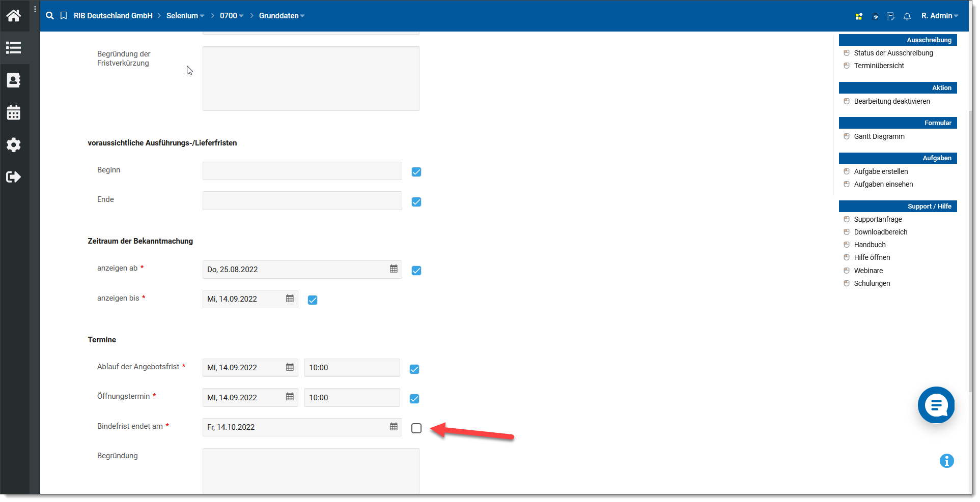Toggle the Öffnungstermin checkbox
The width and height of the screenshot is (980, 502).
[414, 399]
